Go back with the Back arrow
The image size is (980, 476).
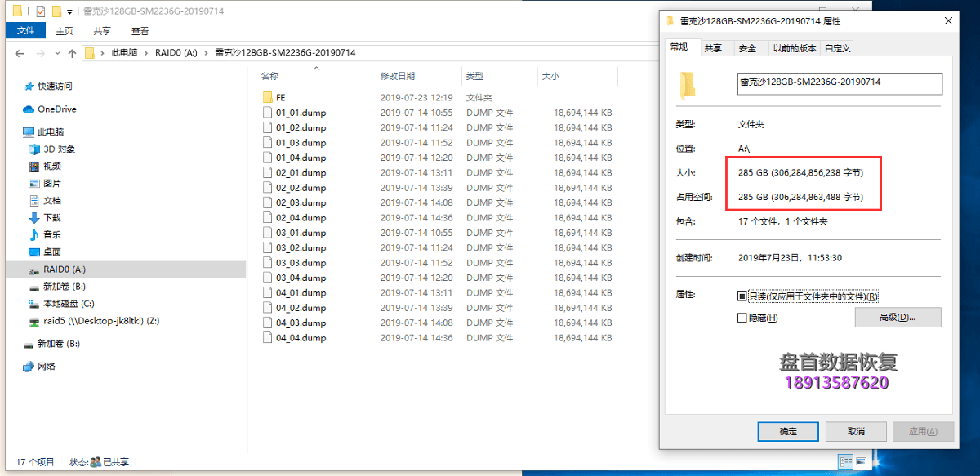pyautogui.click(x=20, y=53)
